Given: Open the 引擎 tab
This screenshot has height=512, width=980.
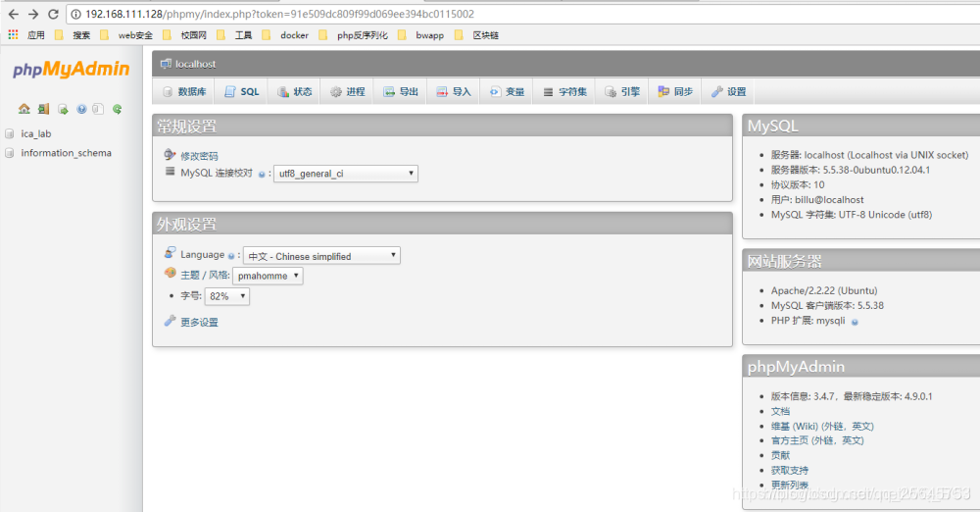Looking at the screenshot, I should click(622, 92).
